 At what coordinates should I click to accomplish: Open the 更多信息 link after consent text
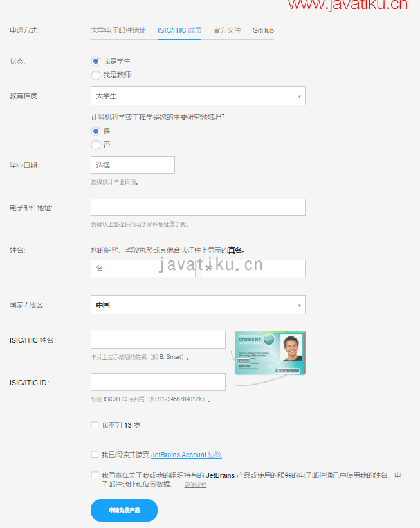pyautogui.click(x=196, y=484)
